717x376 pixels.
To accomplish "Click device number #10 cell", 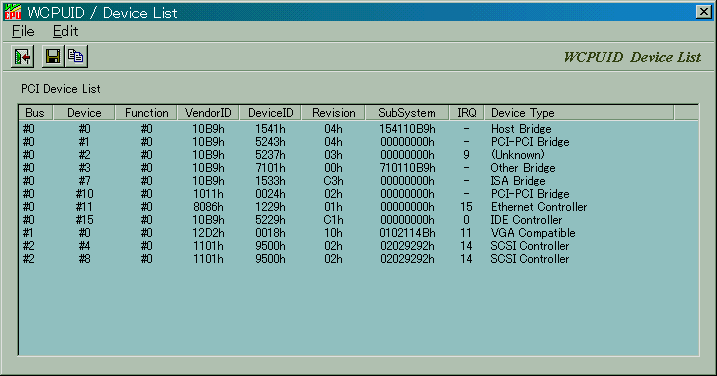I will [84, 193].
